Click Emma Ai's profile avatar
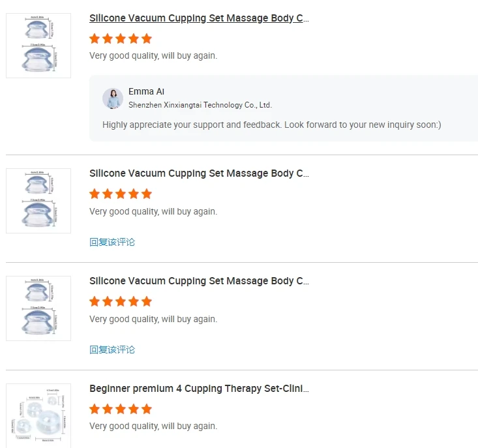 tap(113, 98)
